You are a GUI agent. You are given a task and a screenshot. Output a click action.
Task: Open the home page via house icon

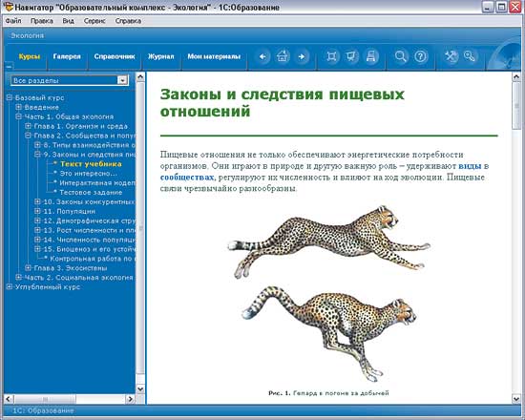pyautogui.click(x=283, y=56)
